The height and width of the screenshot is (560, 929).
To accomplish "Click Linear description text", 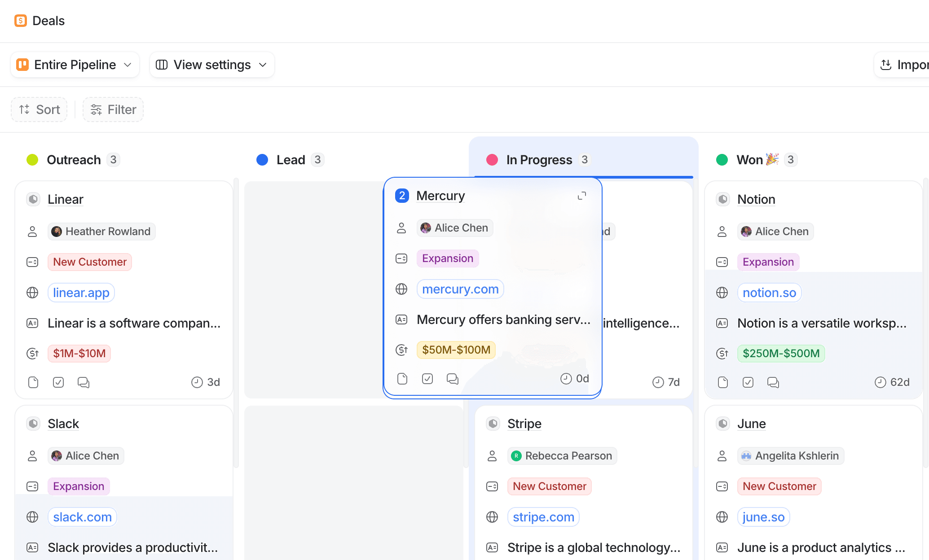I will 134,323.
